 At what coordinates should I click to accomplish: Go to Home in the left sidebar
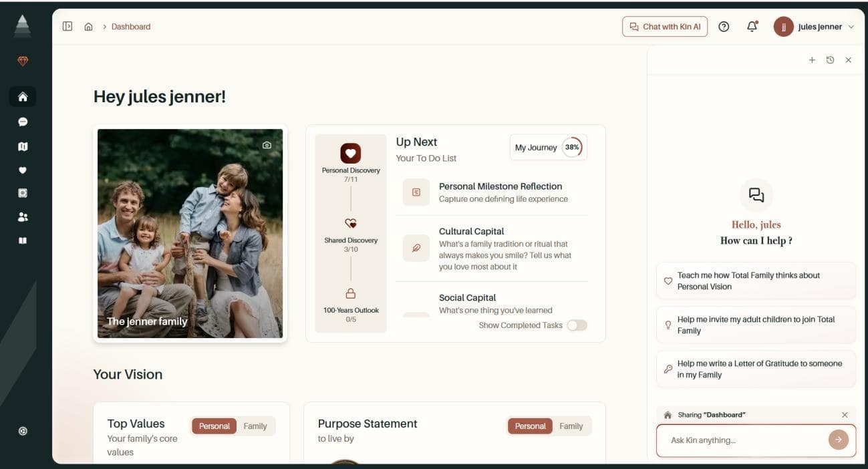click(23, 97)
